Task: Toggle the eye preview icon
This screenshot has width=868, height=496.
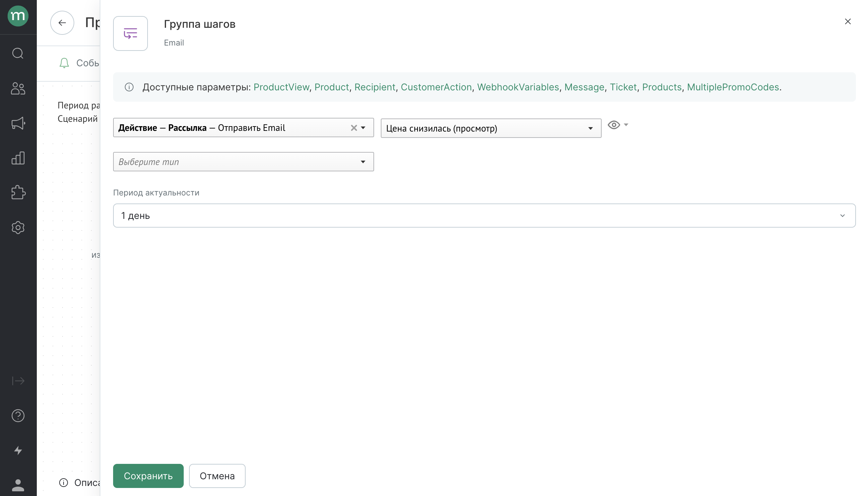Action: [614, 125]
